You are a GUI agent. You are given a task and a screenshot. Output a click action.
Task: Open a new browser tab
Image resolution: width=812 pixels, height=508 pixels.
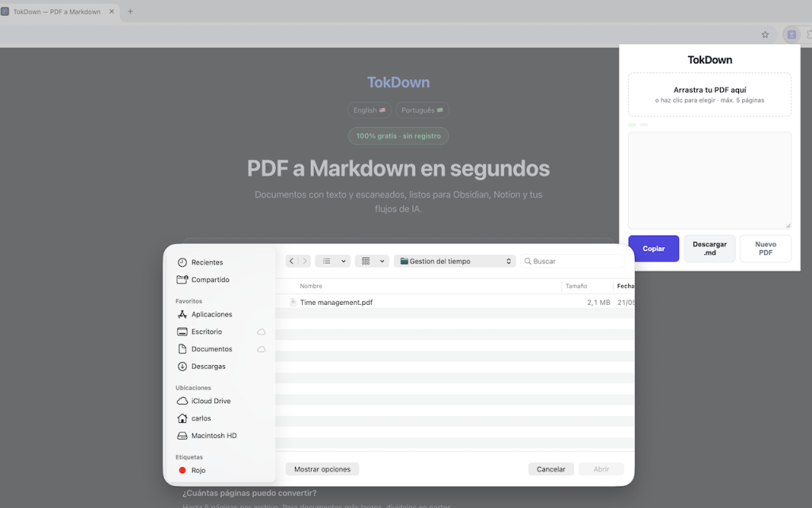[x=130, y=11]
